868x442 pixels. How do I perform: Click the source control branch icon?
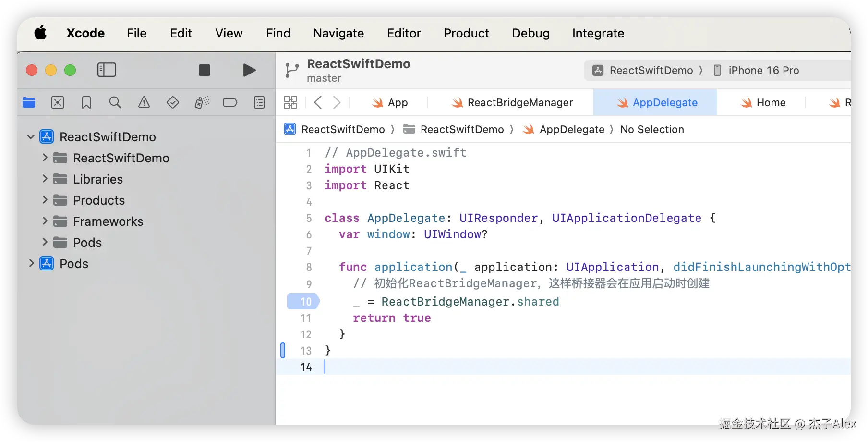pos(291,70)
